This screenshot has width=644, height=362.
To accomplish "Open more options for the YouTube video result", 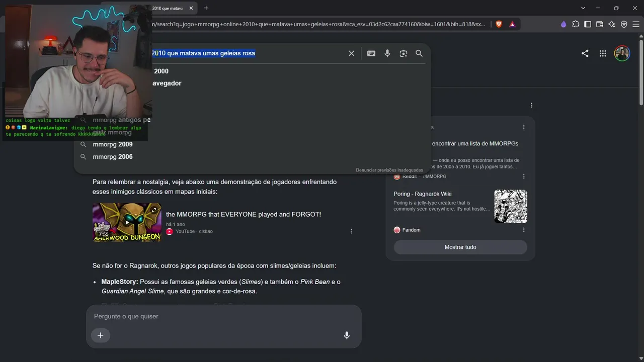I will [x=351, y=231].
